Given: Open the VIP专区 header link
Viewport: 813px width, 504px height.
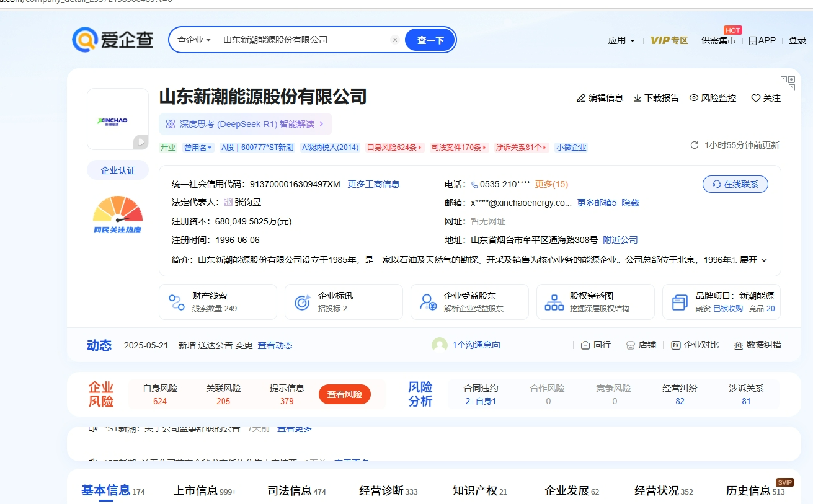Looking at the screenshot, I should (669, 40).
